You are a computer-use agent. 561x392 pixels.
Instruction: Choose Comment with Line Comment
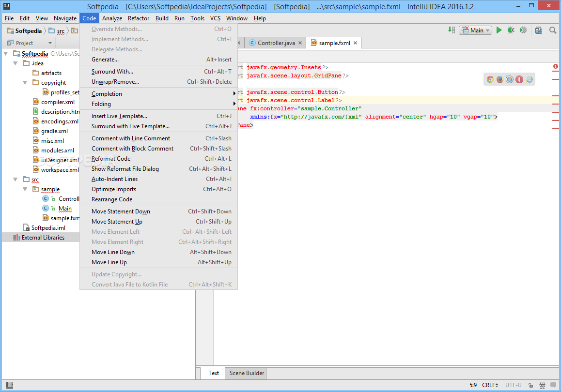tap(159, 138)
